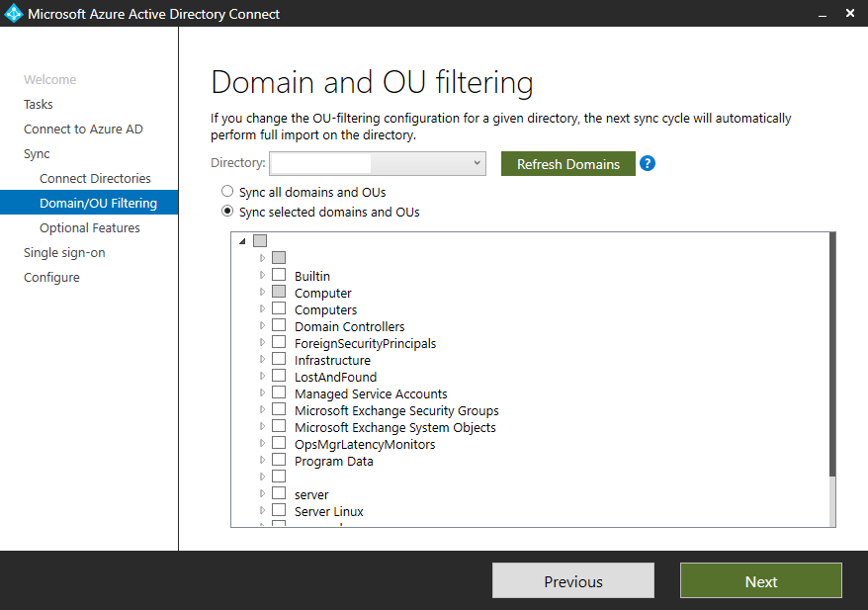Tick the server checkbox

pyautogui.click(x=279, y=493)
